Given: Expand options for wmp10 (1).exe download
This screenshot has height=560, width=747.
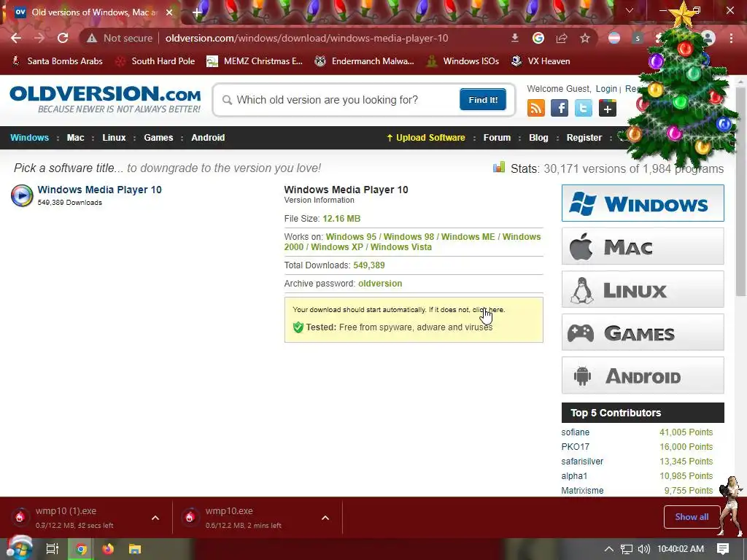Looking at the screenshot, I should 155,518.
